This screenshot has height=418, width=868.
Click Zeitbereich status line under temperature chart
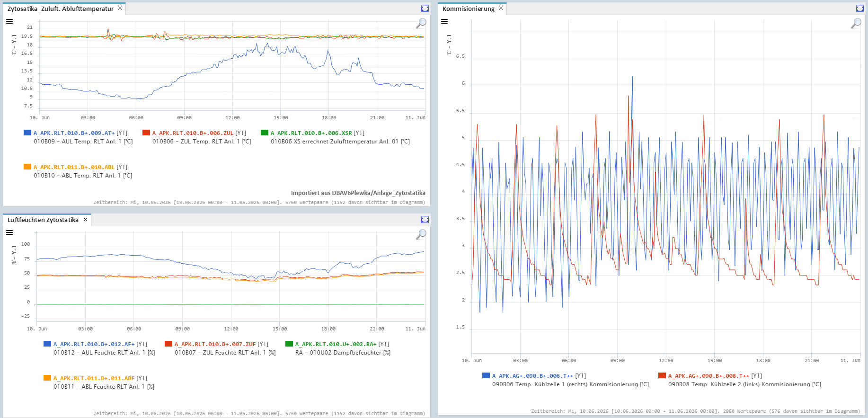[259, 202]
